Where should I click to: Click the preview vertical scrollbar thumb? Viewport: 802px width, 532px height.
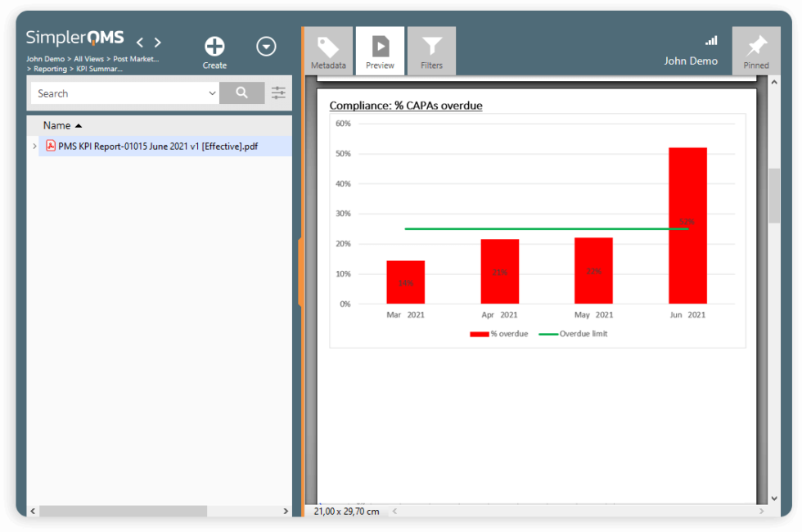point(774,196)
